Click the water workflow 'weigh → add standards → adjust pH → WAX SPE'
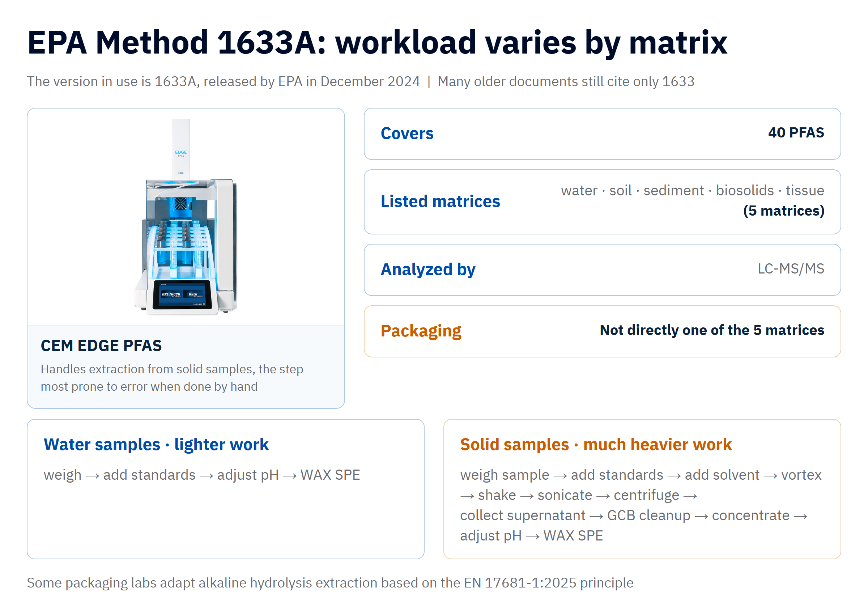 (202, 475)
